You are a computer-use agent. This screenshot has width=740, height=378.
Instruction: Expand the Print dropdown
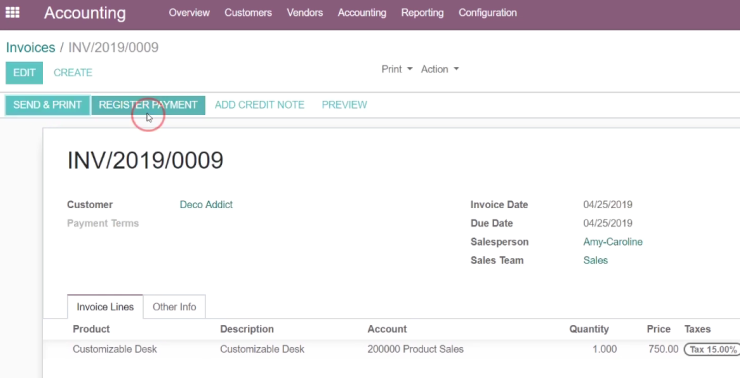tap(397, 69)
